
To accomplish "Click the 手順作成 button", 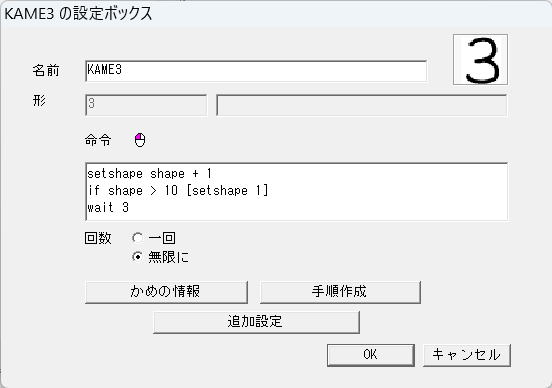I will tap(340, 292).
